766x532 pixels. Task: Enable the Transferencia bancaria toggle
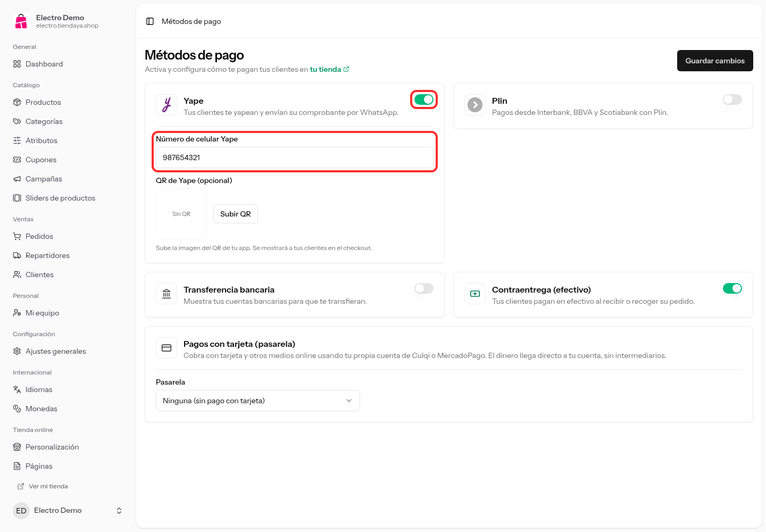click(424, 288)
